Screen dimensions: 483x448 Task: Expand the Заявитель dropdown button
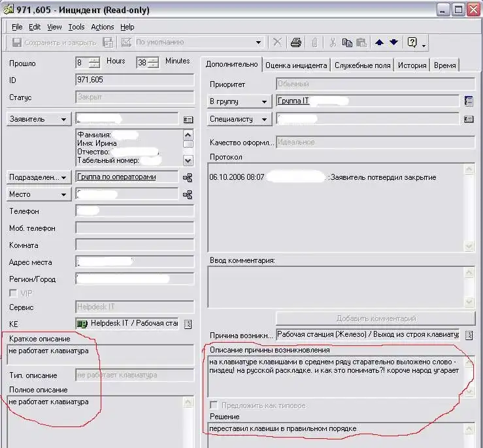coord(39,120)
